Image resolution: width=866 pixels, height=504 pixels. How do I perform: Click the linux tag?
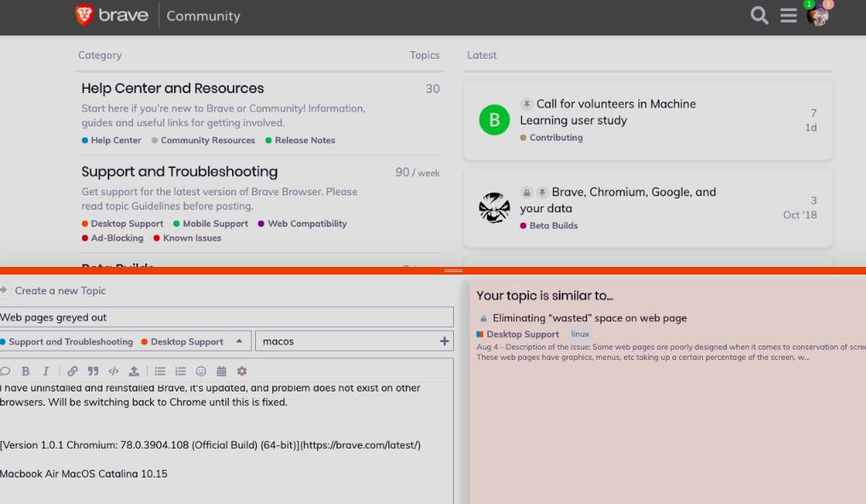[580, 334]
